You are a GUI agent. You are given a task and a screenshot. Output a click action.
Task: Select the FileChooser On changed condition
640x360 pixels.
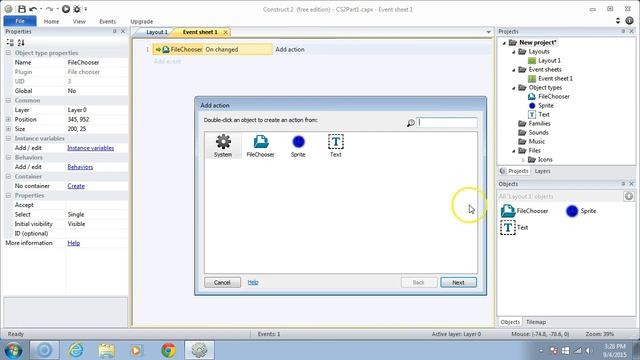212,49
